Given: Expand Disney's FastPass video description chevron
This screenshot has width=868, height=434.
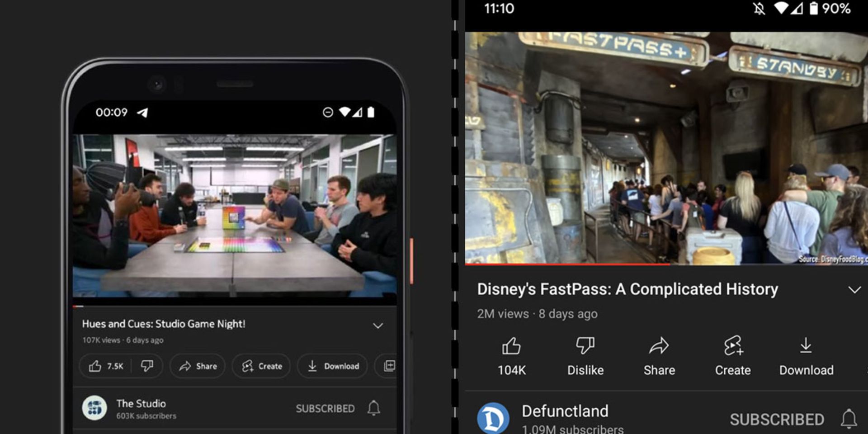Looking at the screenshot, I should click(x=854, y=290).
